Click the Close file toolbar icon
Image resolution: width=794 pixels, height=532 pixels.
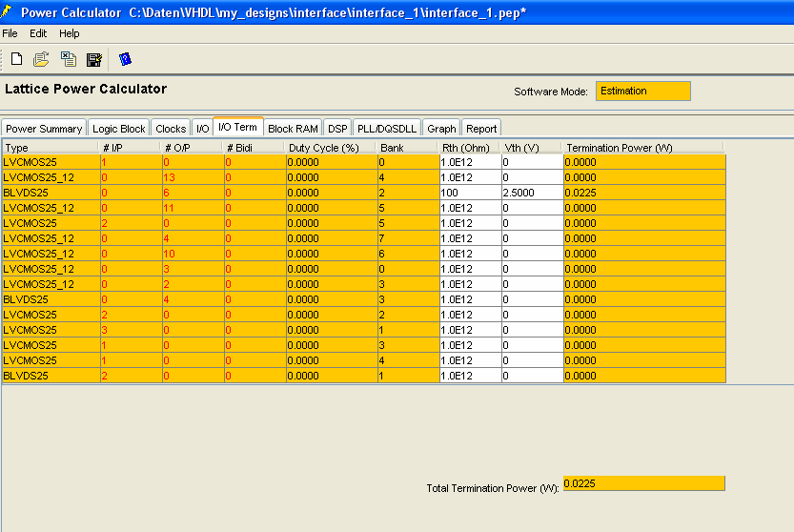pyautogui.click(x=69, y=59)
